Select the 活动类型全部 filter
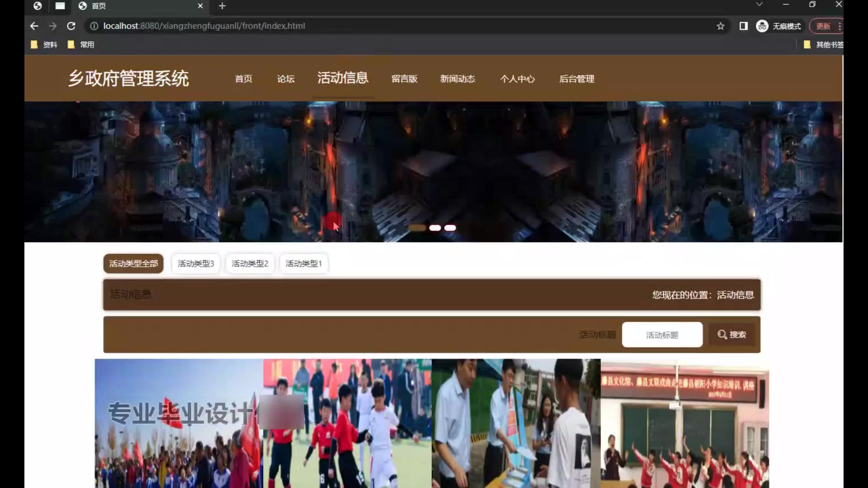868x488 pixels. pos(133,263)
